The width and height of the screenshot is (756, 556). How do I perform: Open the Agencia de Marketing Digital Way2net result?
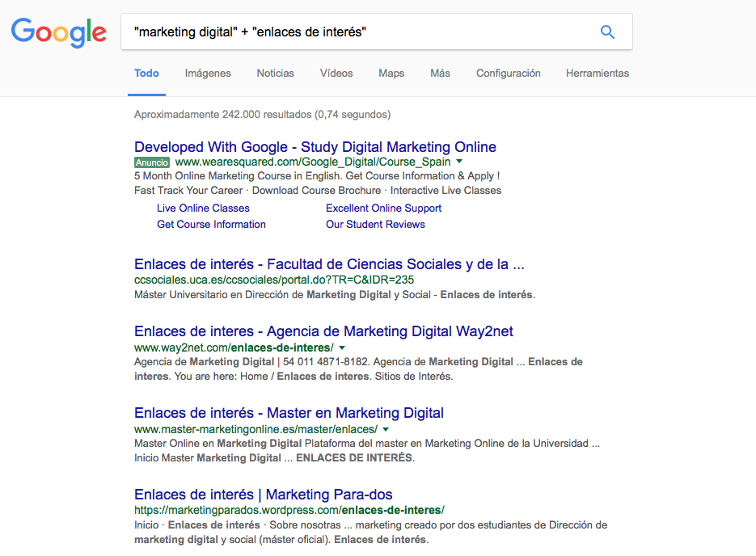pos(323,331)
